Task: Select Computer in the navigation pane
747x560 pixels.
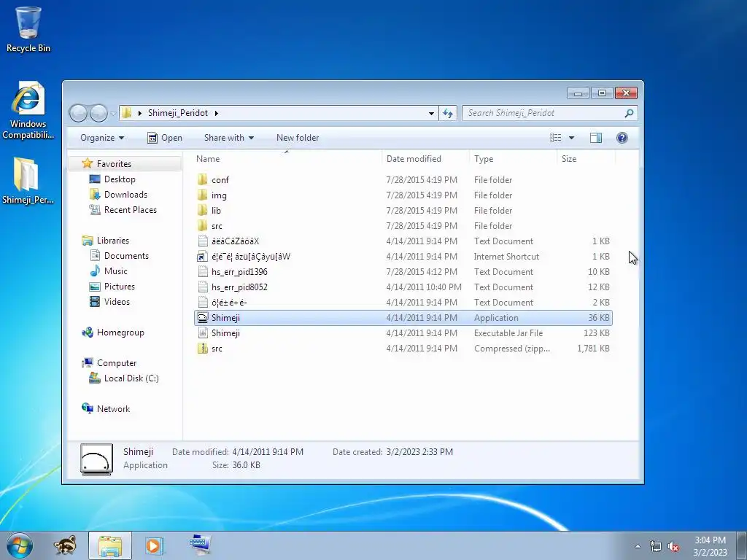Action: coord(117,363)
